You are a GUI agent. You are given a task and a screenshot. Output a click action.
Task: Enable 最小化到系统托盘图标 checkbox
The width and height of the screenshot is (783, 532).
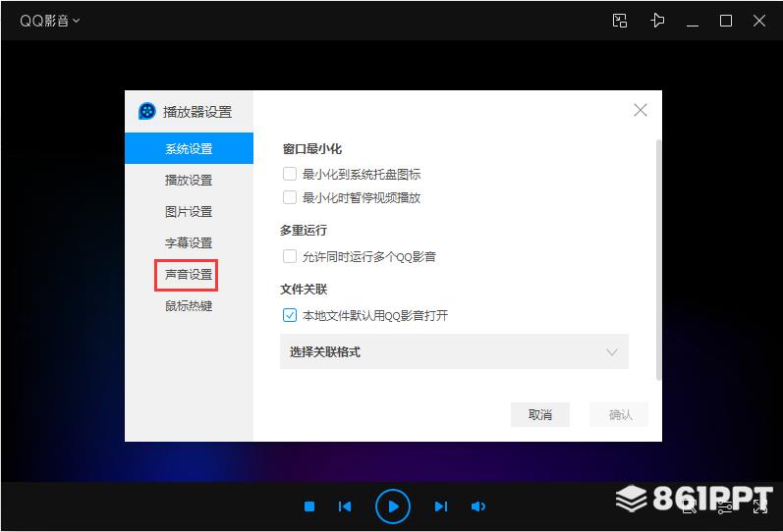coord(290,174)
